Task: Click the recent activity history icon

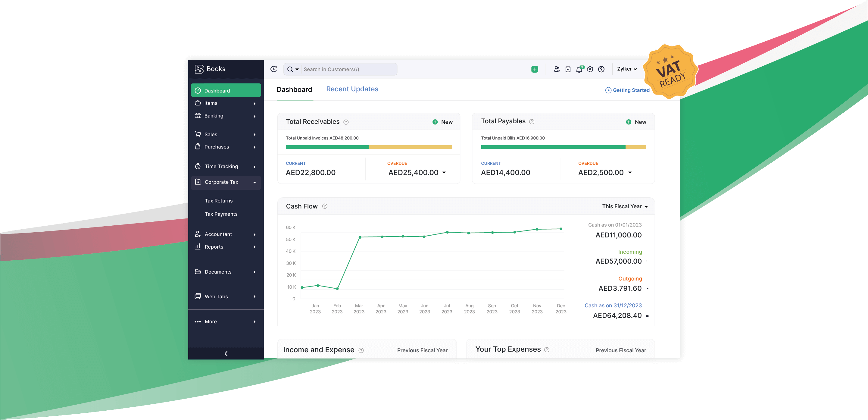Action: pyautogui.click(x=273, y=69)
